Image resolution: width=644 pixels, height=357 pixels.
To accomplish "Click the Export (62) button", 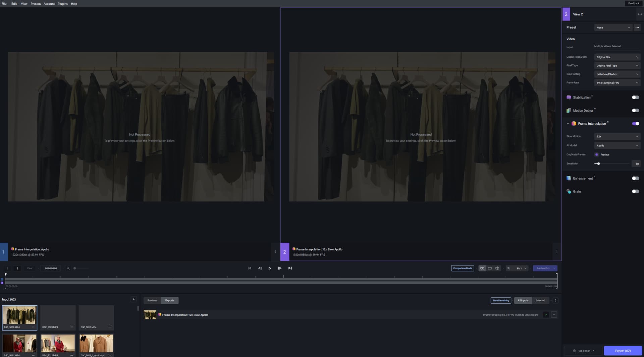I will (x=623, y=351).
